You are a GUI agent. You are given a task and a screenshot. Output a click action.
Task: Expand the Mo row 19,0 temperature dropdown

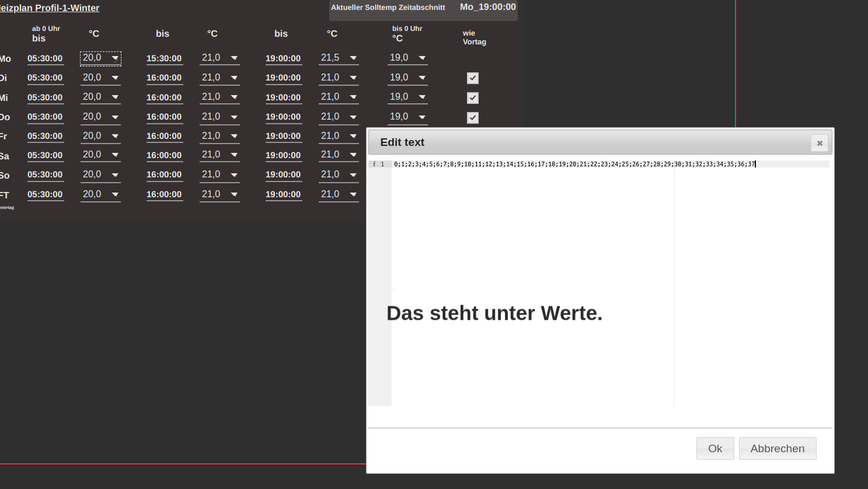tap(407, 58)
